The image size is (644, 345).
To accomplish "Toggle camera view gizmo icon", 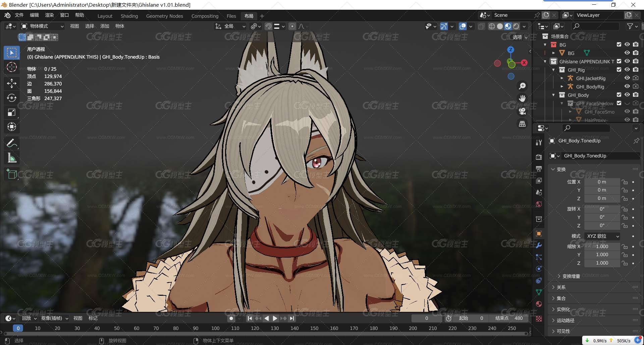I will pyautogui.click(x=522, y=111).
